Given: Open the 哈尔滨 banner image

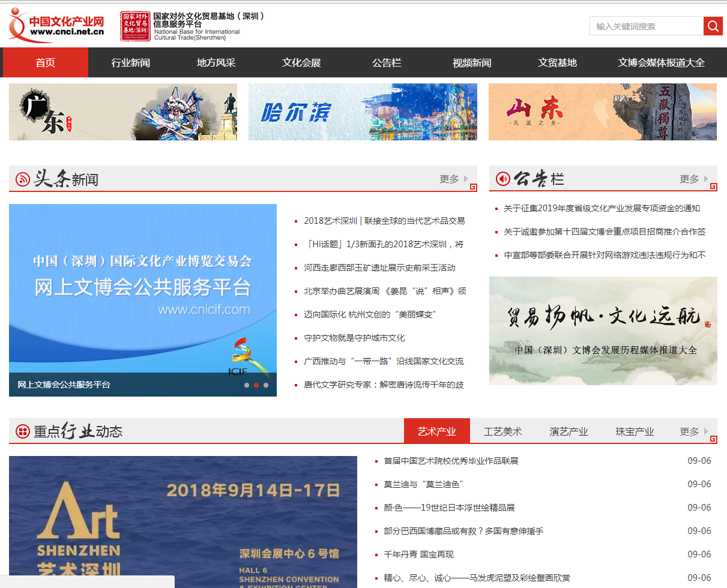Looking at the screenshot, I should point(363,112).
